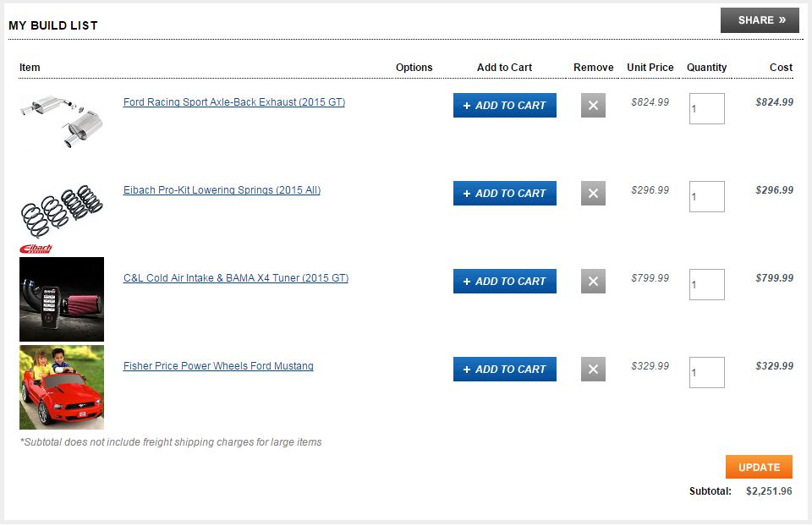The image size is (812, 526).
Task: Remove the Fisher Price Power Wheels item
Action: click(593, 370)
